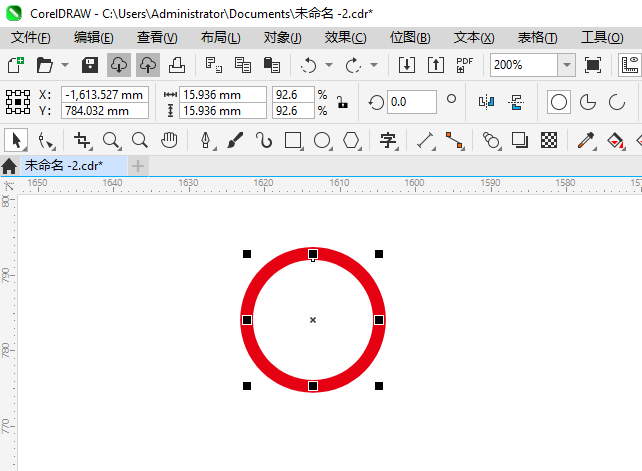Publish to PDF using the PDF icon
This screenshot has height=471, width=642.
pyautogui.click(x=465, y=65)
